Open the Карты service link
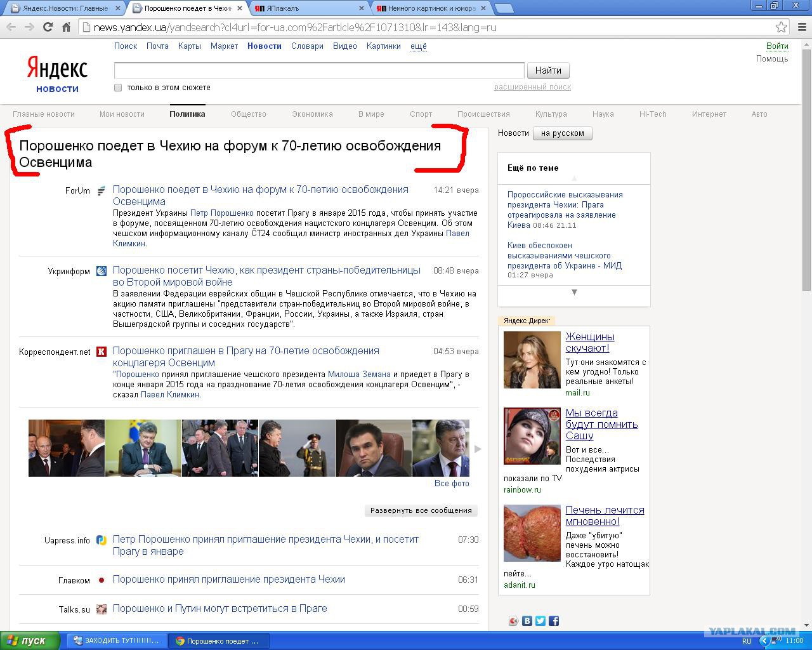 pos(190,46)
